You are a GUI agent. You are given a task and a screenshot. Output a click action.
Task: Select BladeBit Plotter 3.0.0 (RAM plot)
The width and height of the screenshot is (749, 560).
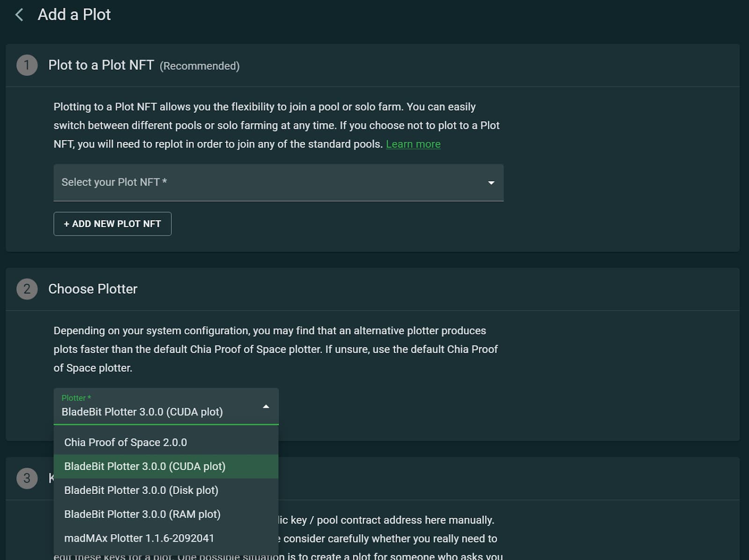pyautogui.click(x=142, y=514)
